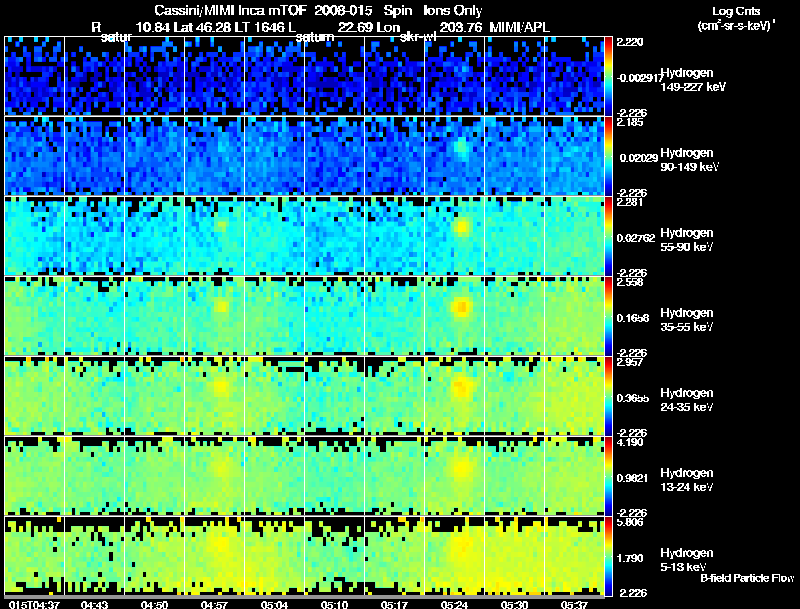Click the 2.957 colorbar maximum value

click(631, 363)
